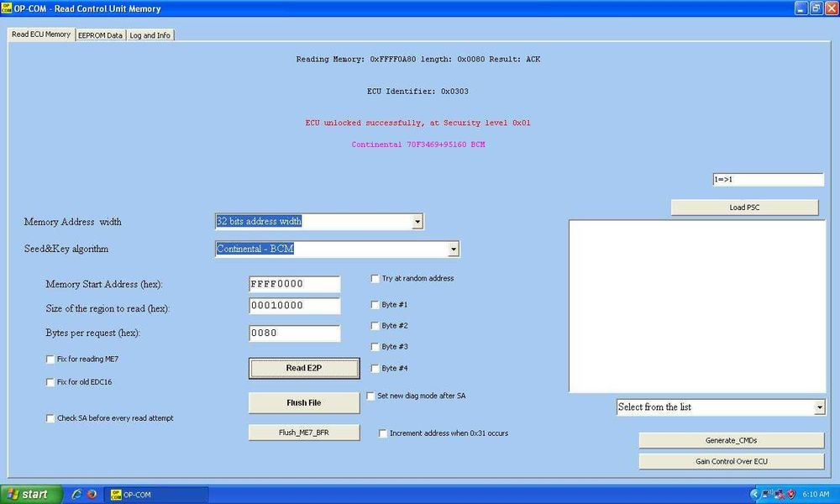Image resolution: width=840 pixels, height=504 pixels.
Task: Click Gain Control Over ECU button
Action: tap(732, 461)
